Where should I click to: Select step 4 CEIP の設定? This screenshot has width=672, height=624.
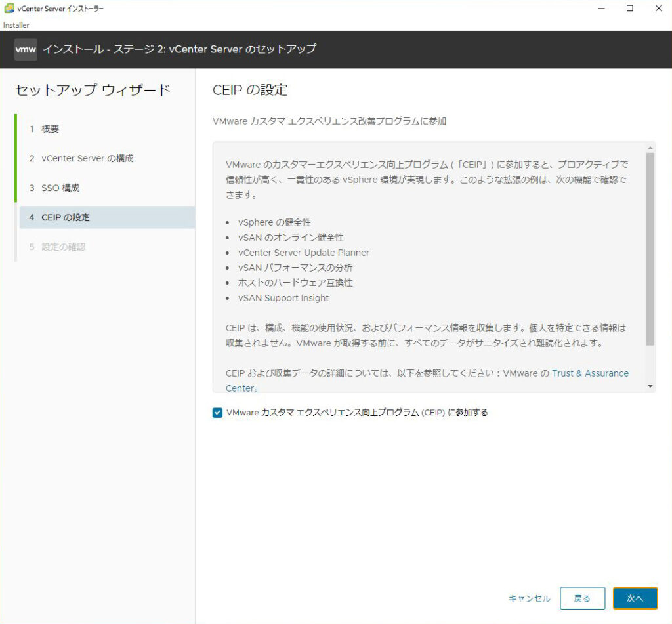(x=107, y=217)
